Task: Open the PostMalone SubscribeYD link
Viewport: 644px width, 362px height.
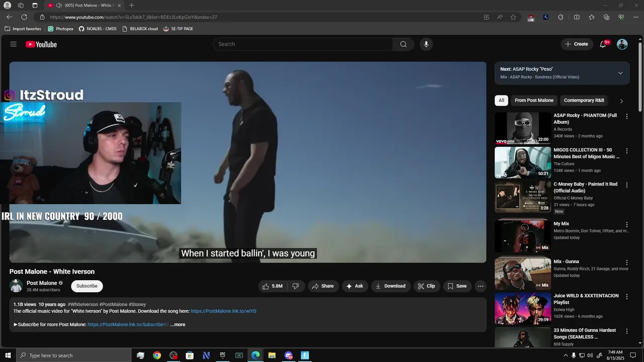Action: [128, 325]
